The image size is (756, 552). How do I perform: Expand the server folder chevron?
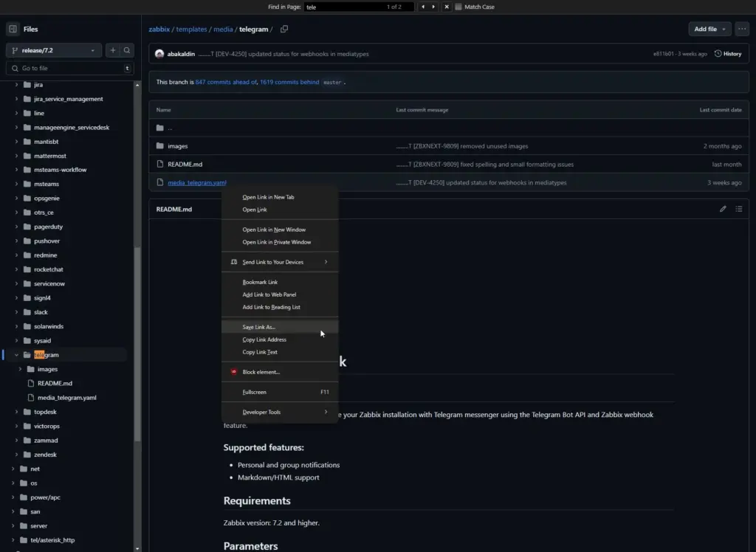point(13,525)
